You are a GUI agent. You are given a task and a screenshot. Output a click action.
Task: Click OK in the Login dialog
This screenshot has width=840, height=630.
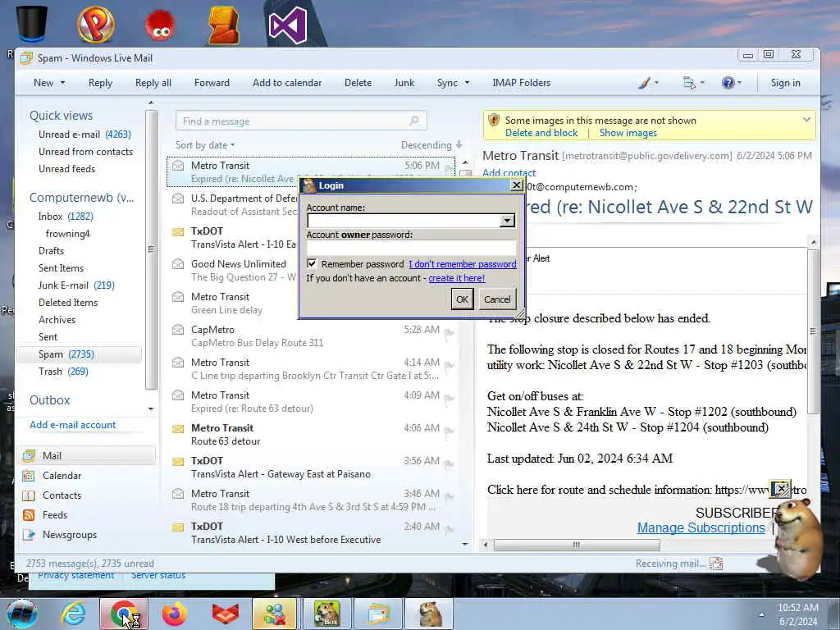463,299
